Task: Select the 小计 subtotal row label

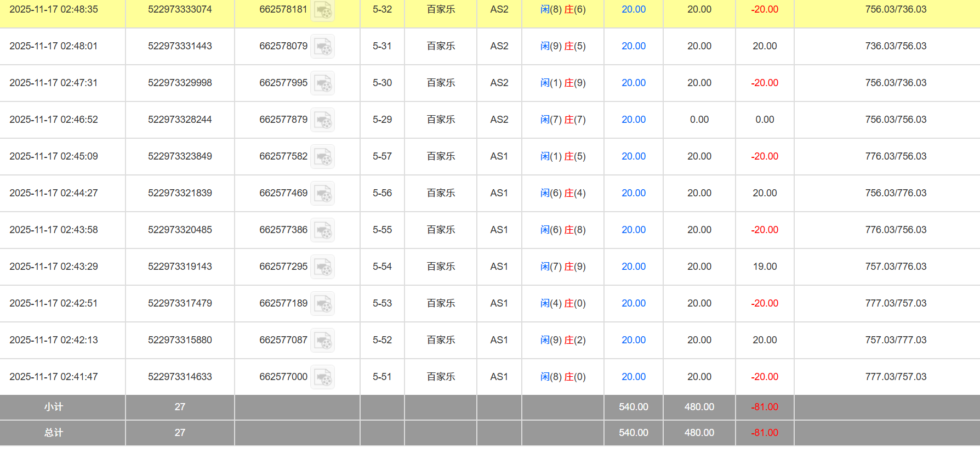Action: point(54,407)
